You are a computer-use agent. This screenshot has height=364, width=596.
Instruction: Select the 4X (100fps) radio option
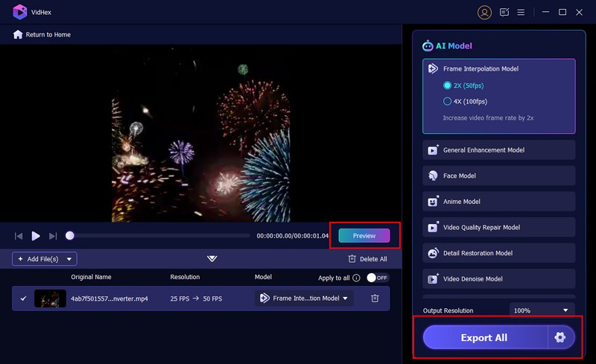coord(448,101)
